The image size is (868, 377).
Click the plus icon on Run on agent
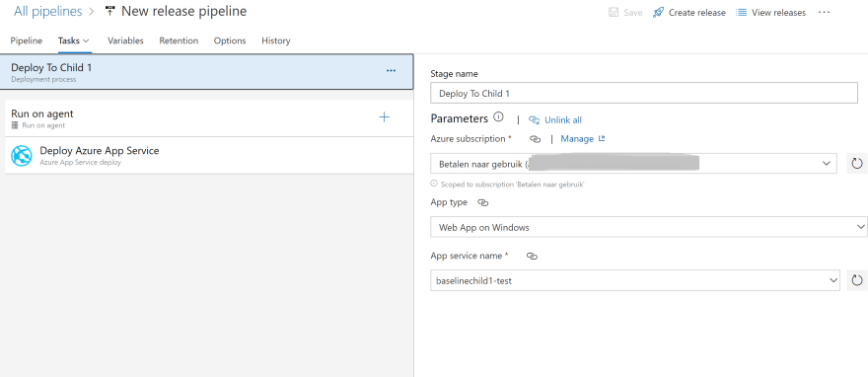pos(384,117)
